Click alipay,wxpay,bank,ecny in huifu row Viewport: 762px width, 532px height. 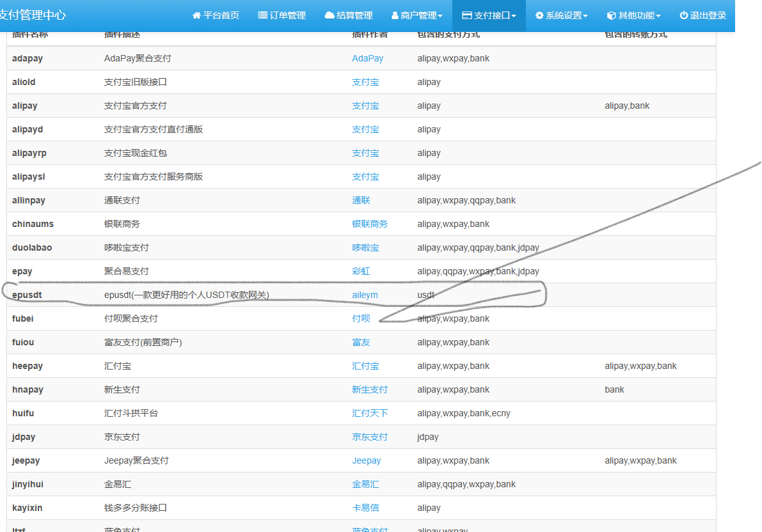tap(464, 414)
